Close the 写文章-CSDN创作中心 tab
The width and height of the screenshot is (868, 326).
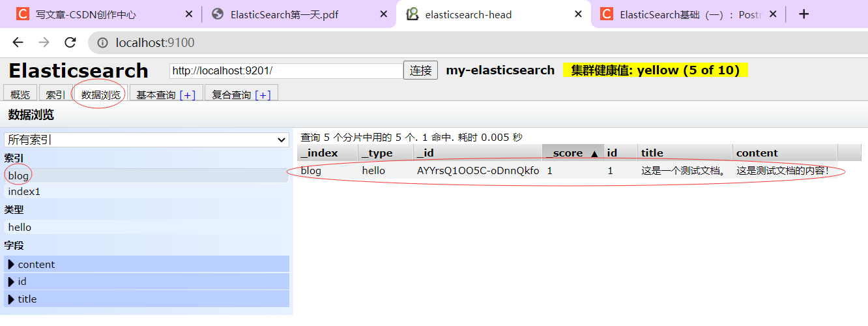tap(189, 14)
